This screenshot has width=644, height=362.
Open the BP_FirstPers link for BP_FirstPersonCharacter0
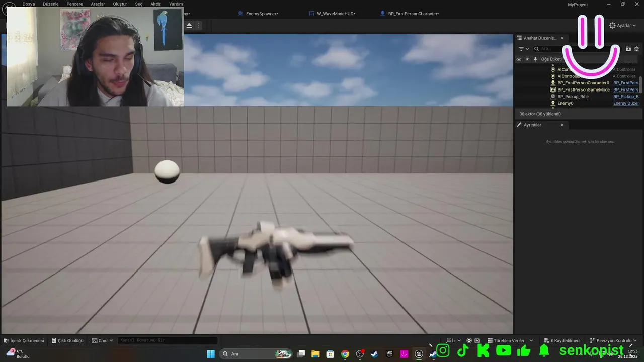tap(626, 83)
